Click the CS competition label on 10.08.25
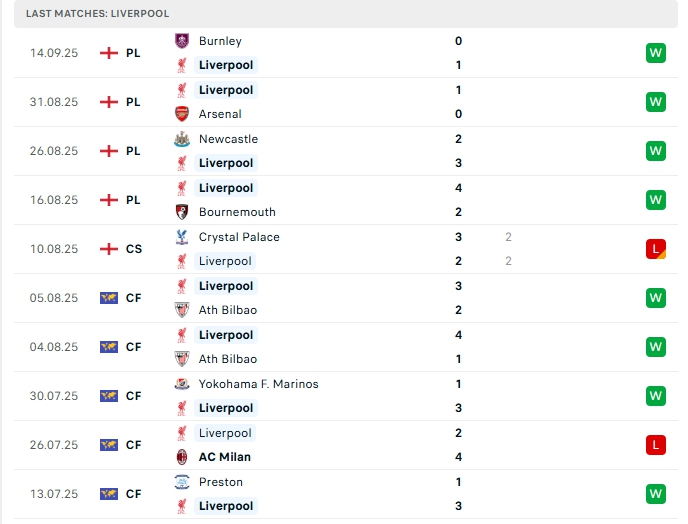This screenshot has width=688, height=524. coord(133,249)
